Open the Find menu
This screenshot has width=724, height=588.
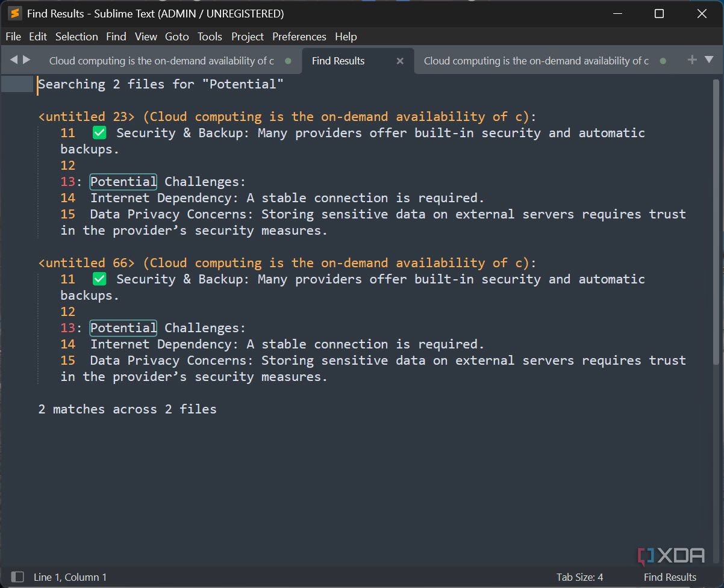[116, 37]
